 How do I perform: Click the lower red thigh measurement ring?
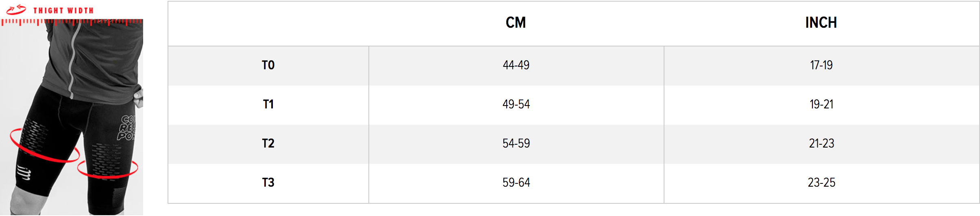[x=108, y=168]
